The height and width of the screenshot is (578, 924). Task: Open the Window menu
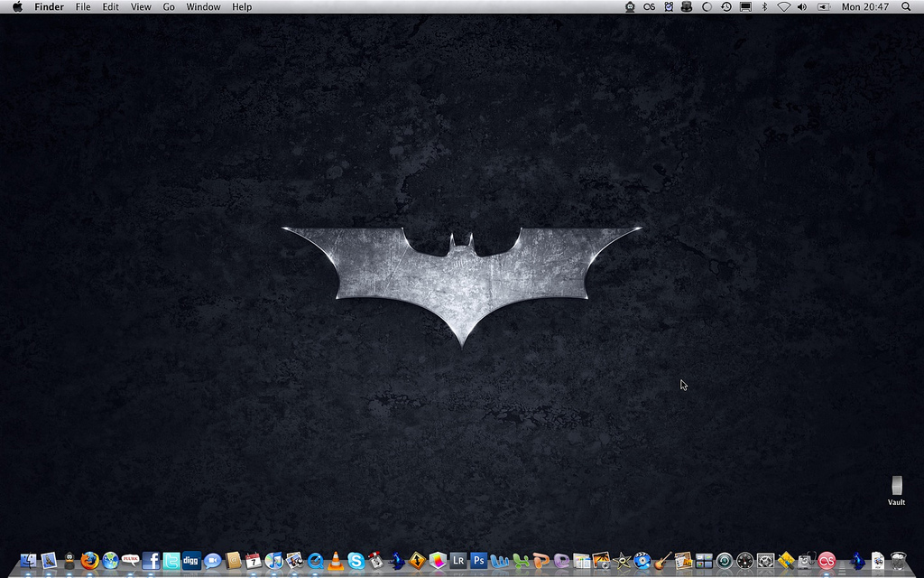coord(203,7)
